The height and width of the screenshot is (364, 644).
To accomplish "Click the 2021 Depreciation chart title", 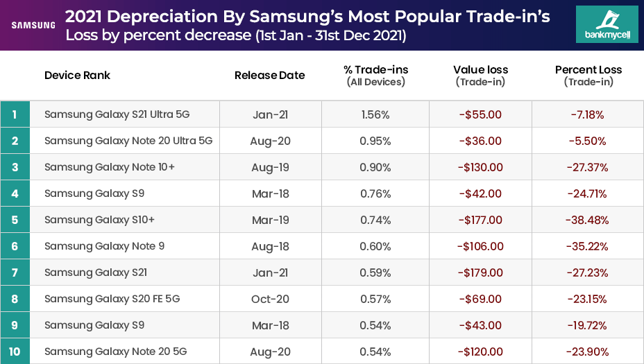I will (308, 17).
